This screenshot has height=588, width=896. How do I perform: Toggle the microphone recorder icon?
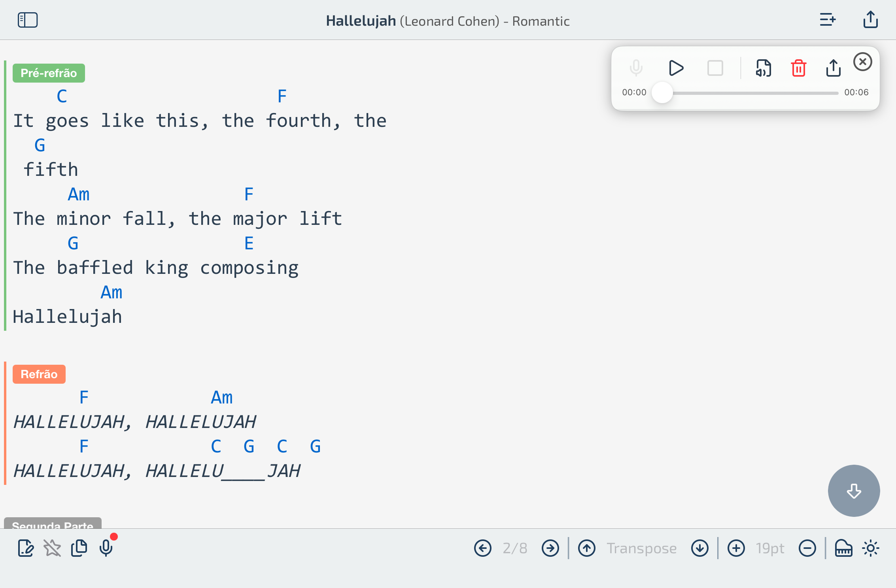coord(106,548)
